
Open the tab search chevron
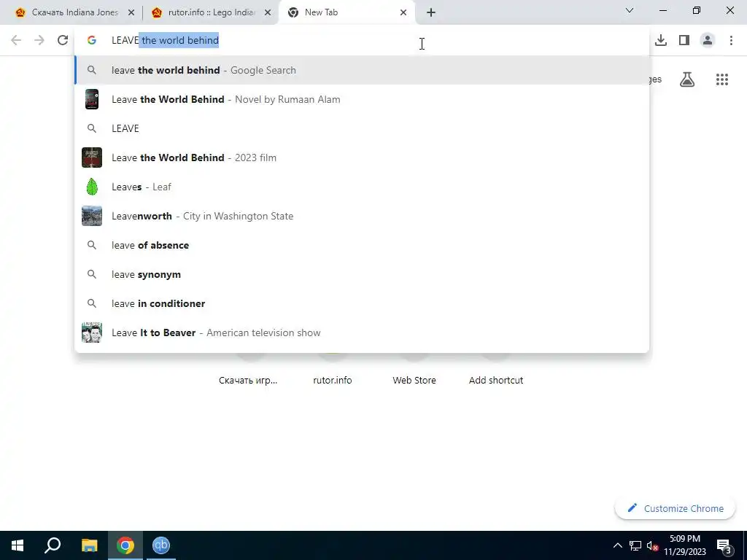tap(630, 10)
